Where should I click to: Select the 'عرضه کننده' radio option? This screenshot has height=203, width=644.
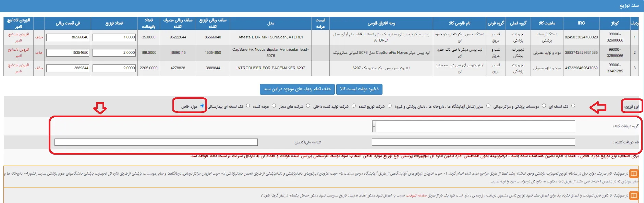(274, 106)
